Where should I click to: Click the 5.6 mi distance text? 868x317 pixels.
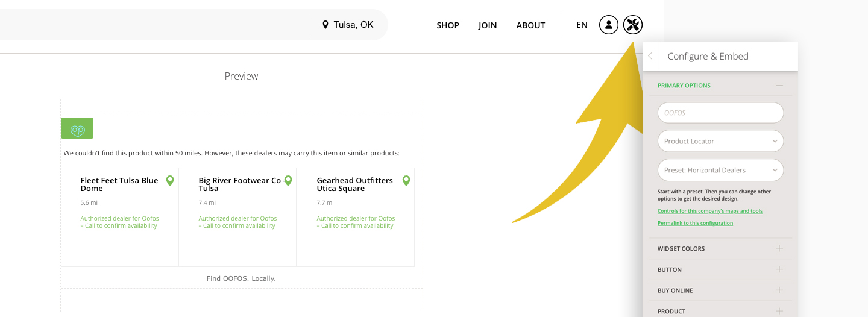point(89,203)
